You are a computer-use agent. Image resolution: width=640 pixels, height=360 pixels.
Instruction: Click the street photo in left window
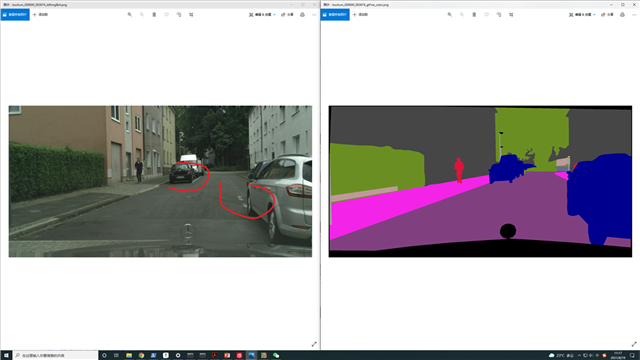tap(160, 182)
